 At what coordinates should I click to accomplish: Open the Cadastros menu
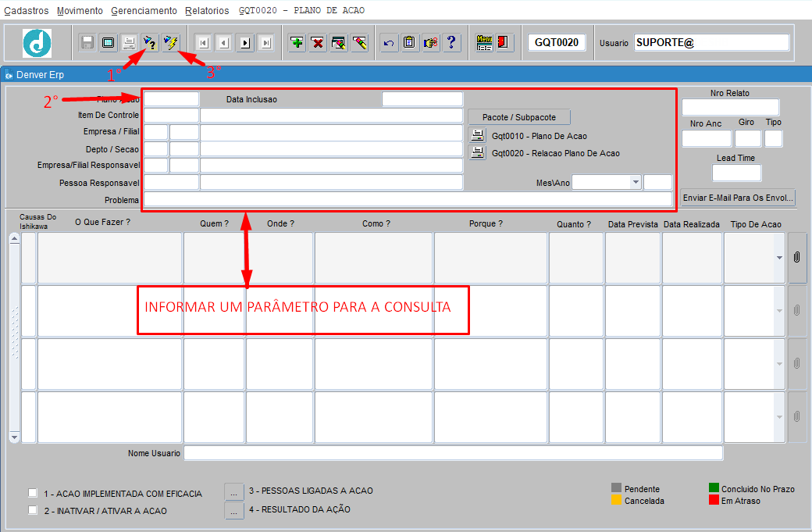tap(27, 10)
